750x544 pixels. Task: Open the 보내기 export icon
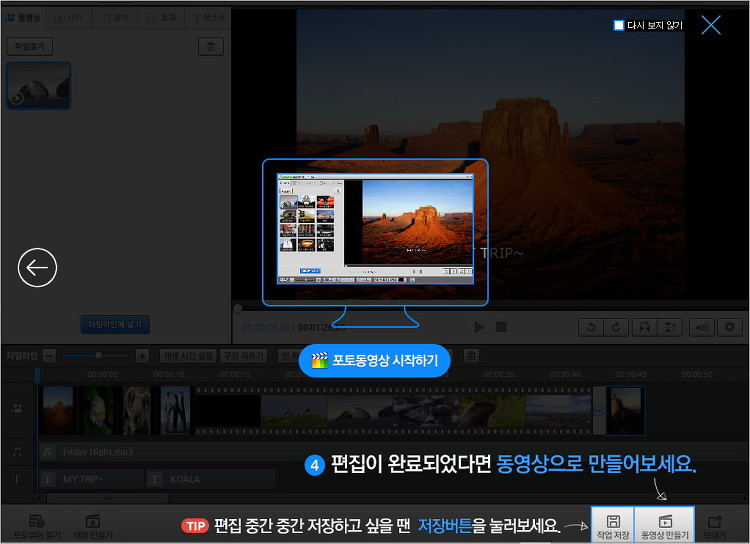point(715,526)
